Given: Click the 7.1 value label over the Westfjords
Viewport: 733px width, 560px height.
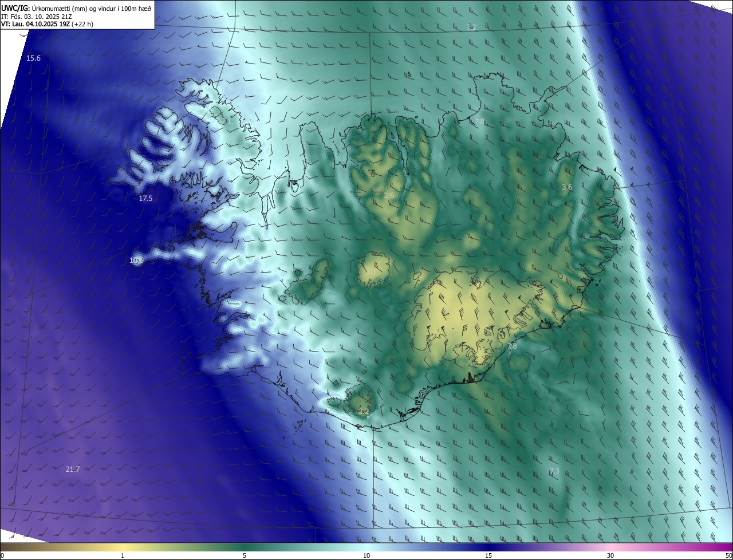Looking at the screenshot, I should click(x=225, y=121).
